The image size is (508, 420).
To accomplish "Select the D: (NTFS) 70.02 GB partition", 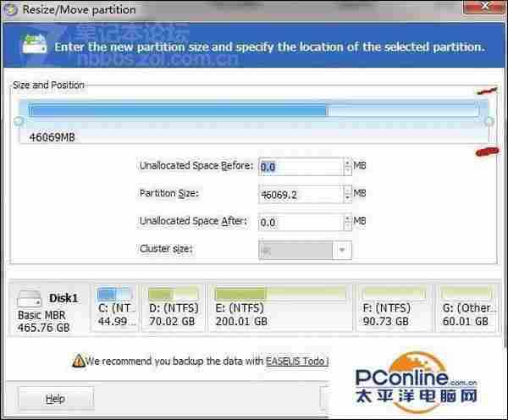I will (x=173, y=308).
